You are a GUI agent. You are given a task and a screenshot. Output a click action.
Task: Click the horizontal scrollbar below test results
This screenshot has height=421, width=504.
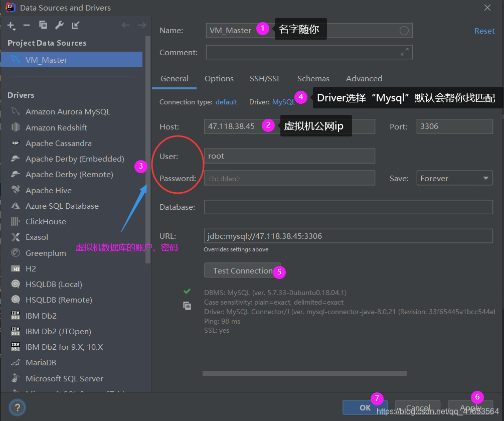[x=304, y=373]
